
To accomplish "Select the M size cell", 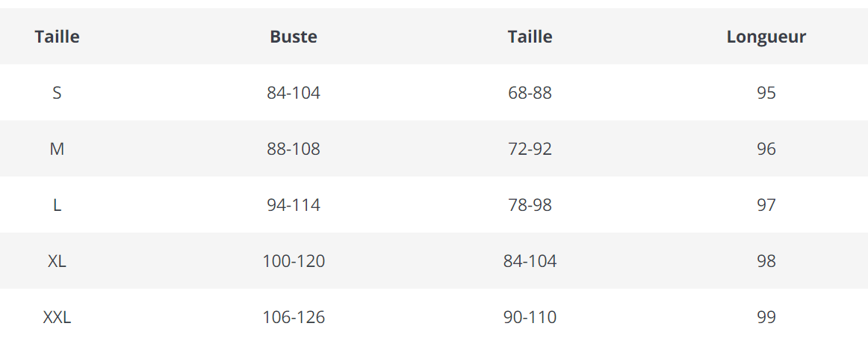I will coord(57,149).
